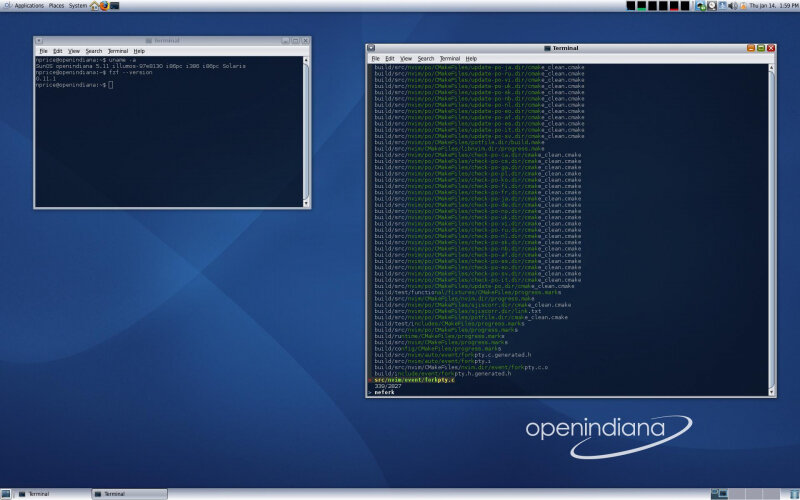
Task: Click result build/src/nvim/auto/event/forkpty.c.generated.h
Action: pyautogui.click(x=453, y=355)
